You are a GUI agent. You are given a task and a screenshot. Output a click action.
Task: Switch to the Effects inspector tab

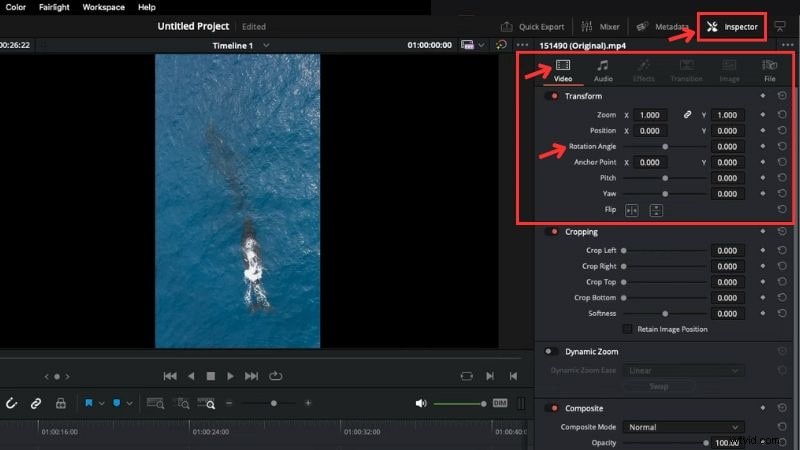643,70
